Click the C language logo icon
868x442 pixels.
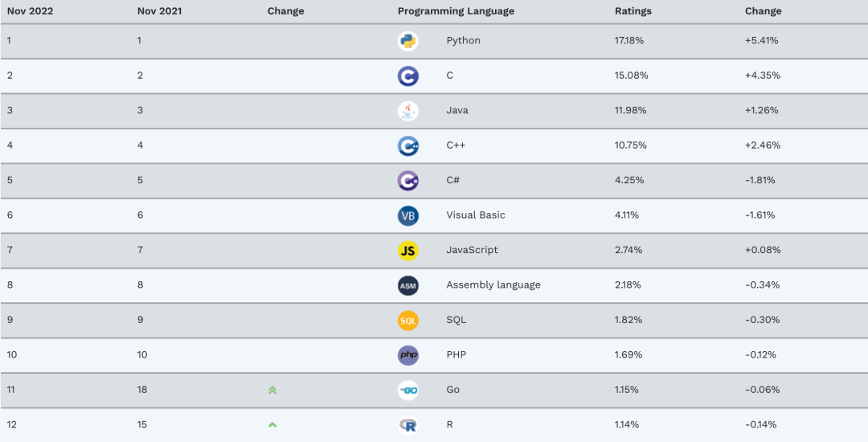tap(407, 76)
